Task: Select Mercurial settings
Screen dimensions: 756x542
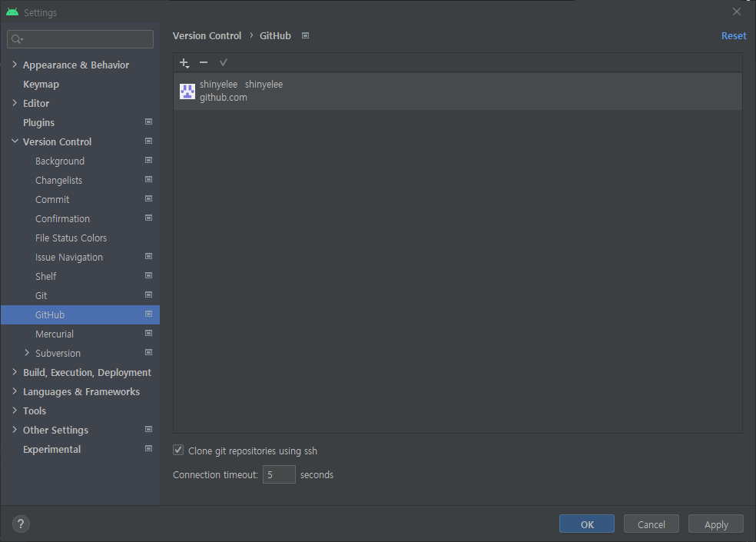Action: tap(55, 334)
